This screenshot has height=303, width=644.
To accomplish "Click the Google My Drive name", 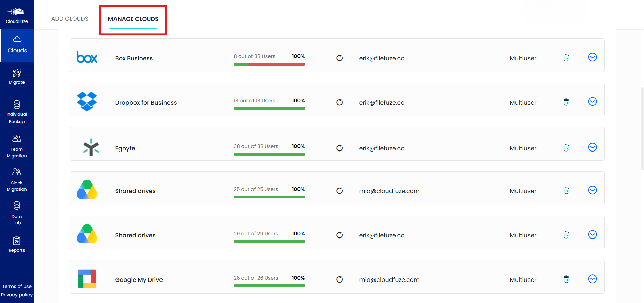I will [139, 280].
